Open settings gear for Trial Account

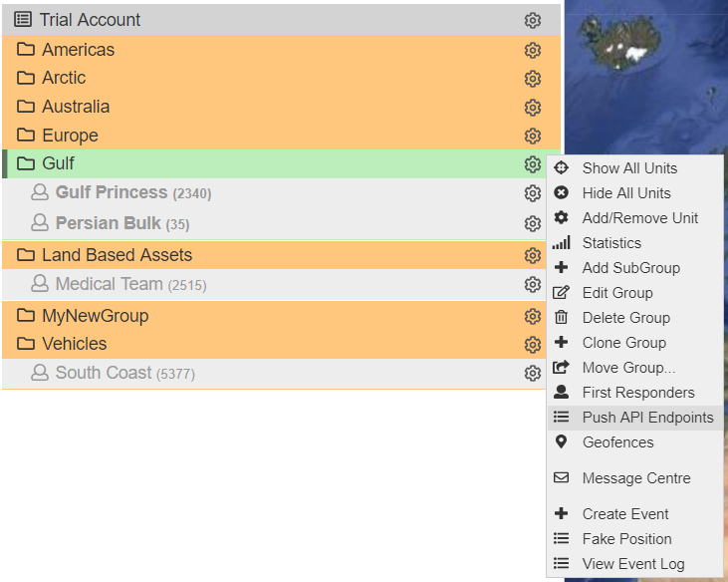(533, 21)
